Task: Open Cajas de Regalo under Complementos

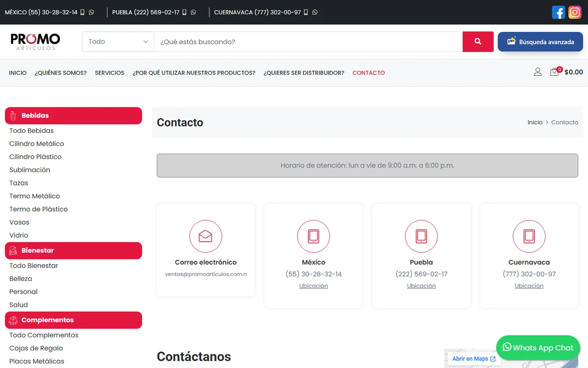Action: click(x=36, y=348)
